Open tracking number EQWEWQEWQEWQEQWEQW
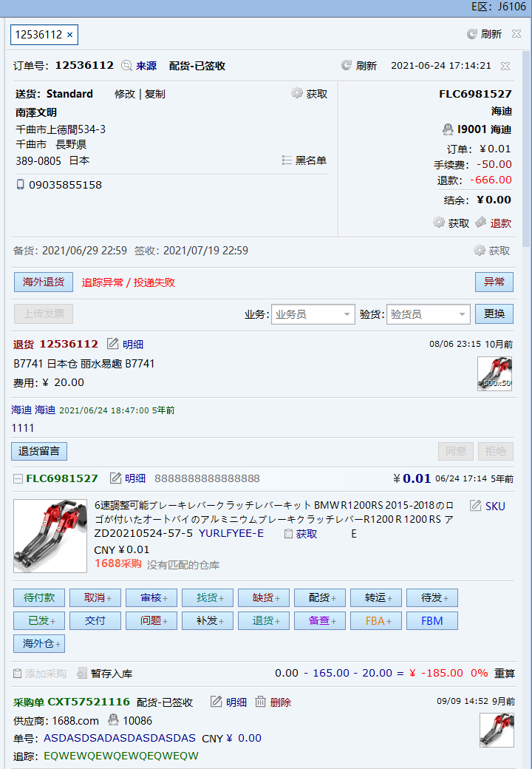The width and height of the screenshot is (532, 769). (121, 756)
